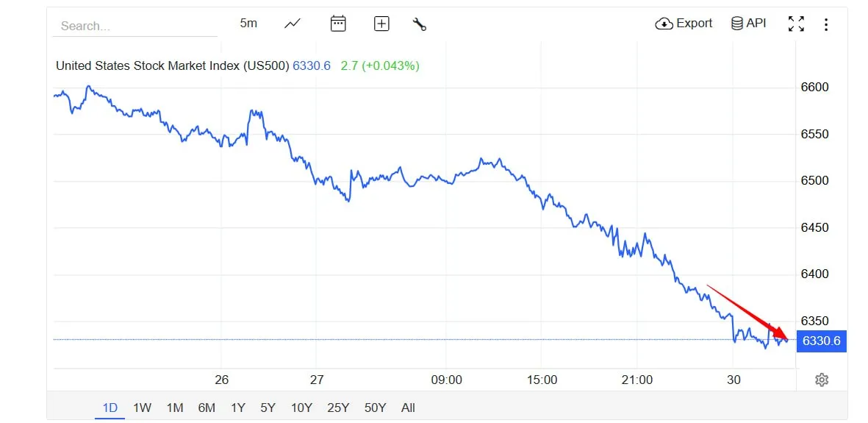Show All historical data
The height and width of the screenshot is (423, 868).
pyautogui.click(x=408, y=408)
